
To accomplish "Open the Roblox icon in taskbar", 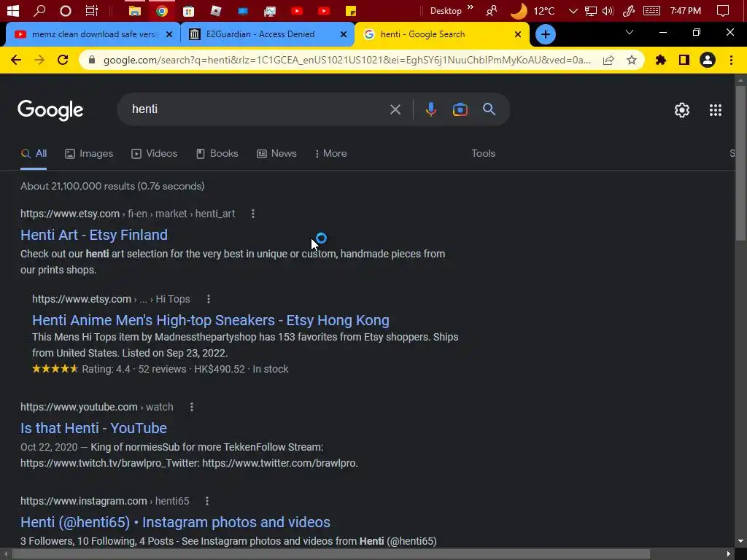I will (x=216, y=10).
